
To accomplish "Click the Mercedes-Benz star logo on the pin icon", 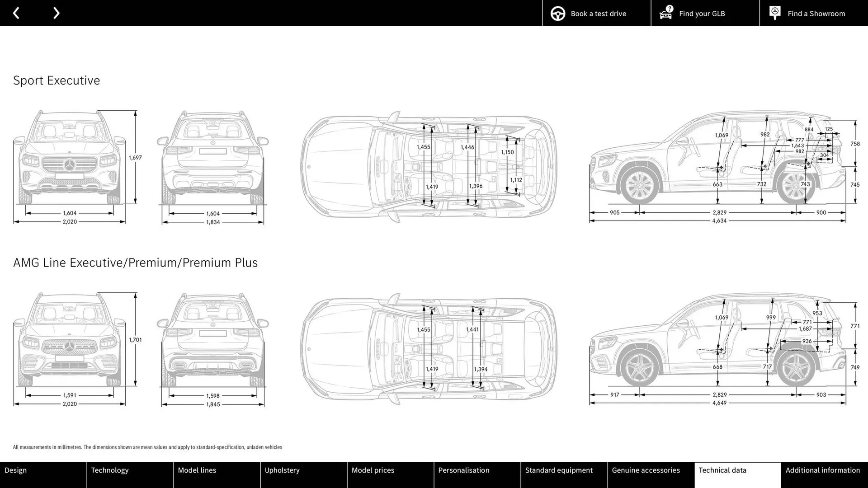I will pos(774,11).
